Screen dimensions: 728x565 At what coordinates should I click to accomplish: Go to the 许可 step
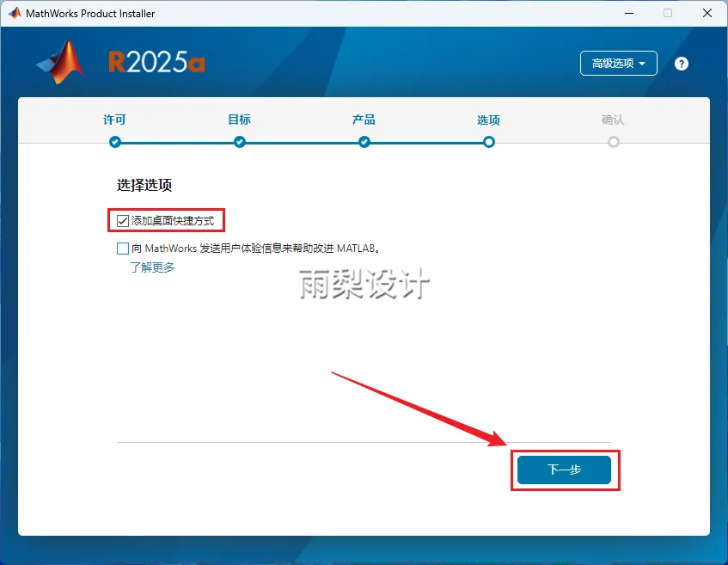point(114,120)
